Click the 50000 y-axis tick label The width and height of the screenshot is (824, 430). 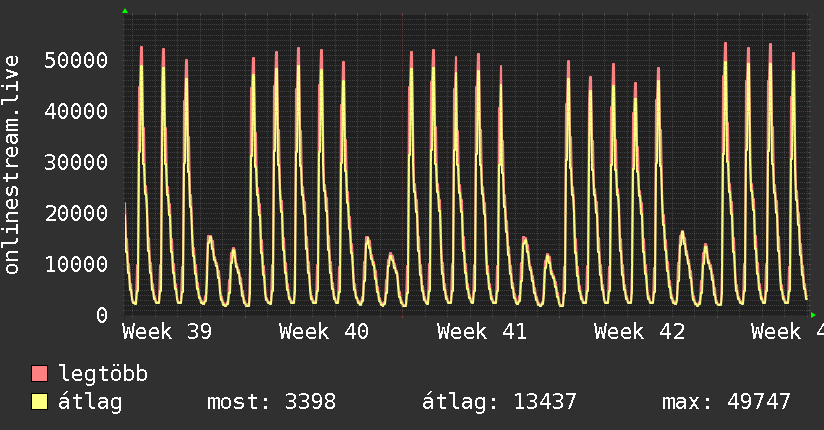point(76,60)
